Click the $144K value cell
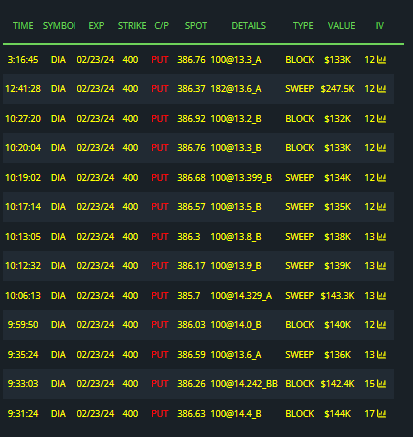413x437 pixels. click(337, 414)
